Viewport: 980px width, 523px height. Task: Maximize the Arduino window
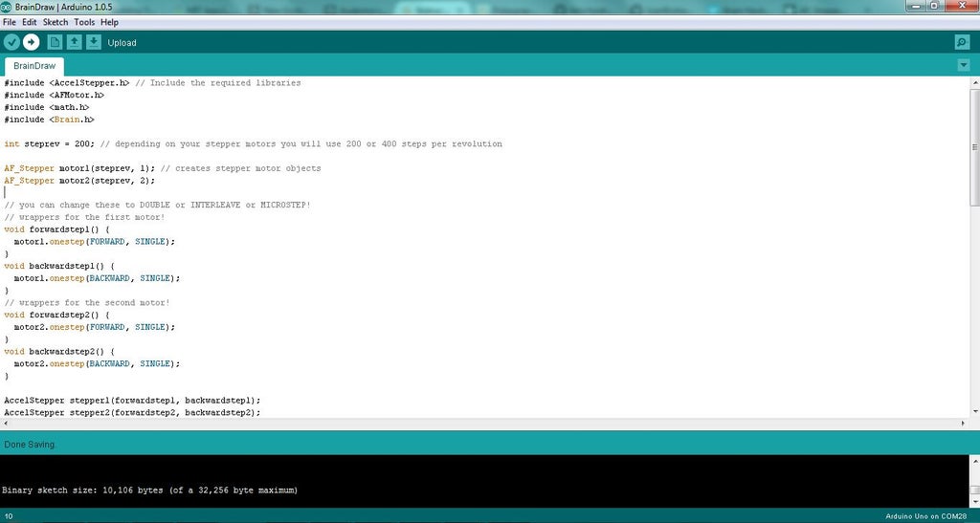coord(934,7)
